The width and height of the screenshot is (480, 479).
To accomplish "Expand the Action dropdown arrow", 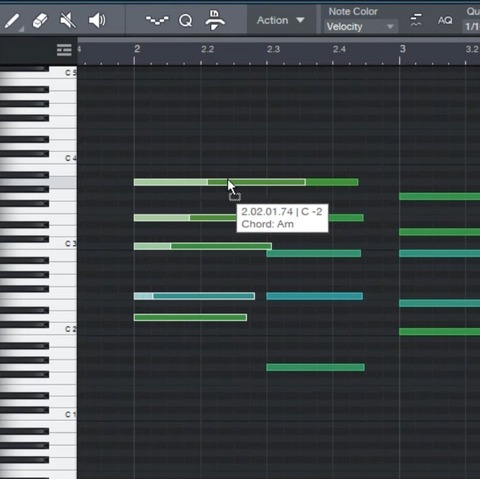I will [300, 20].
